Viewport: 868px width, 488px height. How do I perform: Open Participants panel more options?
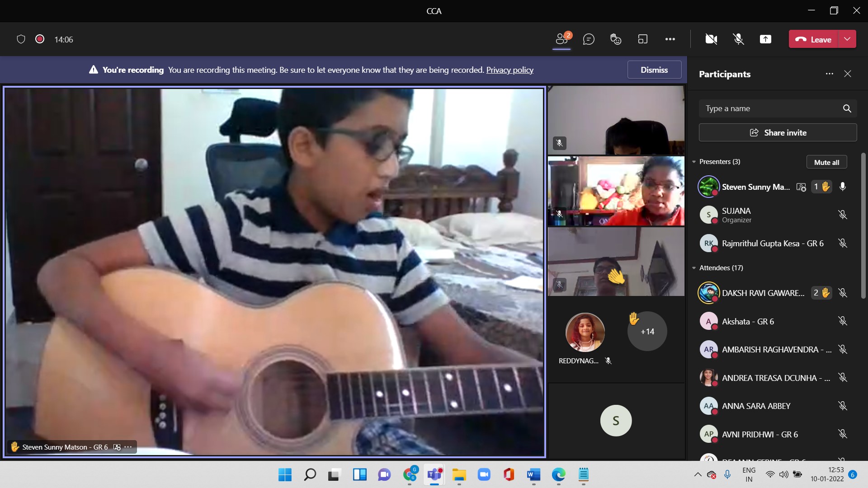pos(829,74)
